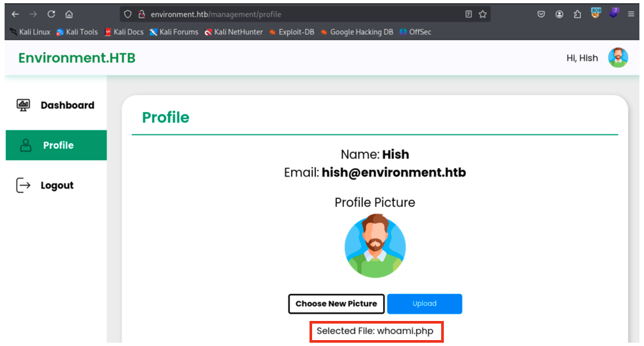Open the Kali Docs bookmark
Viewport: 644px width, 346px height.
tap(124, 32)
